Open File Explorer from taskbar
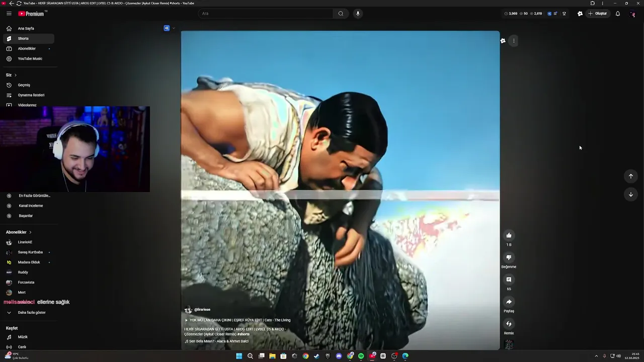The image size is (644, 362). click(x=272, y=356)
